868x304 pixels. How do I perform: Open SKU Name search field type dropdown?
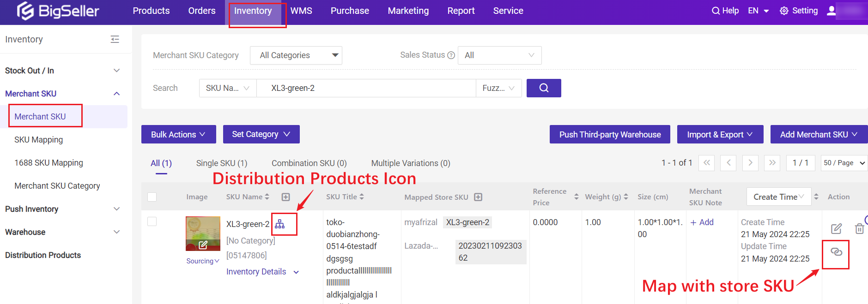[228, 88]
